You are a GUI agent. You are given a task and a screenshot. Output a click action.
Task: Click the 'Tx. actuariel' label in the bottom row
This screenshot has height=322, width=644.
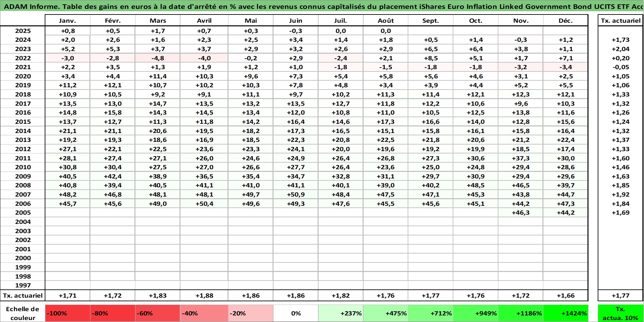point(23,296)
